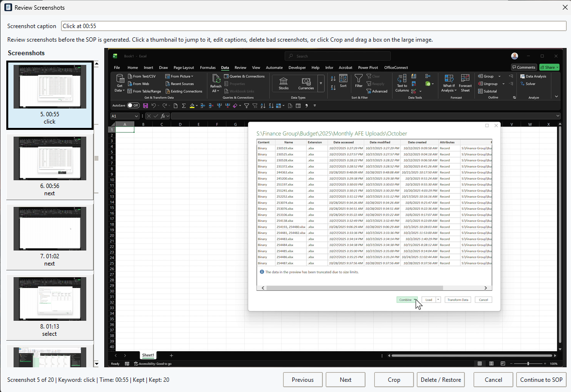Select thumbnail 7. 01:02 next

(x=50, y=237)
